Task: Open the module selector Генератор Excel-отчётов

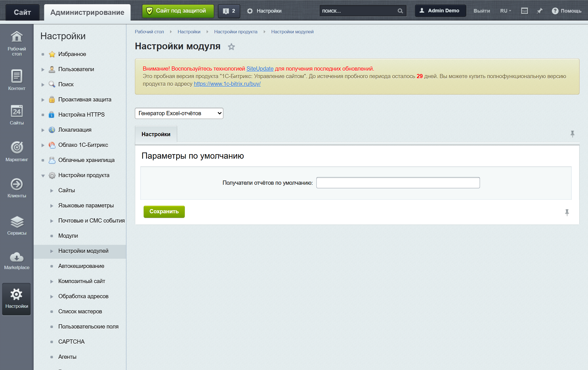Action: coord(179,113)
